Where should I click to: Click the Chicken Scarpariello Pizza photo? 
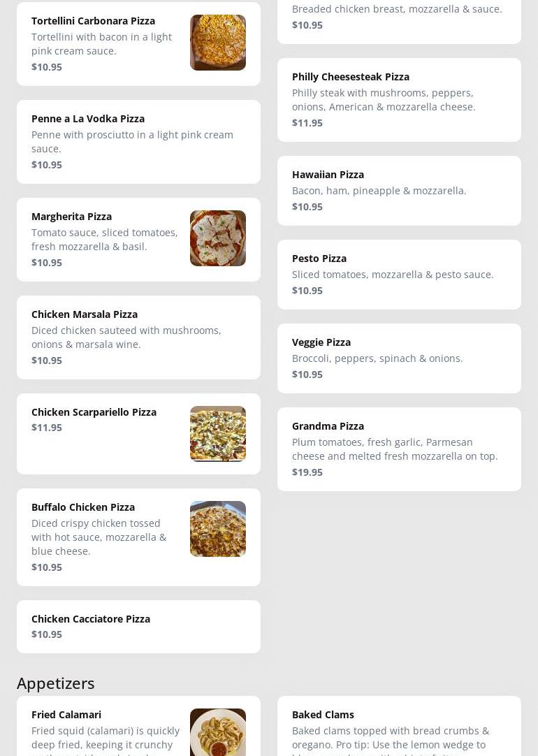point(217,434)
